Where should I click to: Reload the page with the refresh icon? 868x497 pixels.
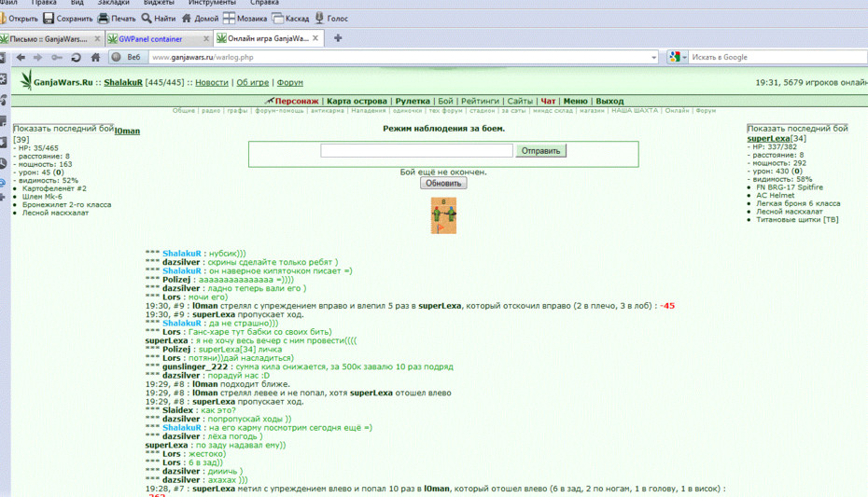[x=76, y=57]
